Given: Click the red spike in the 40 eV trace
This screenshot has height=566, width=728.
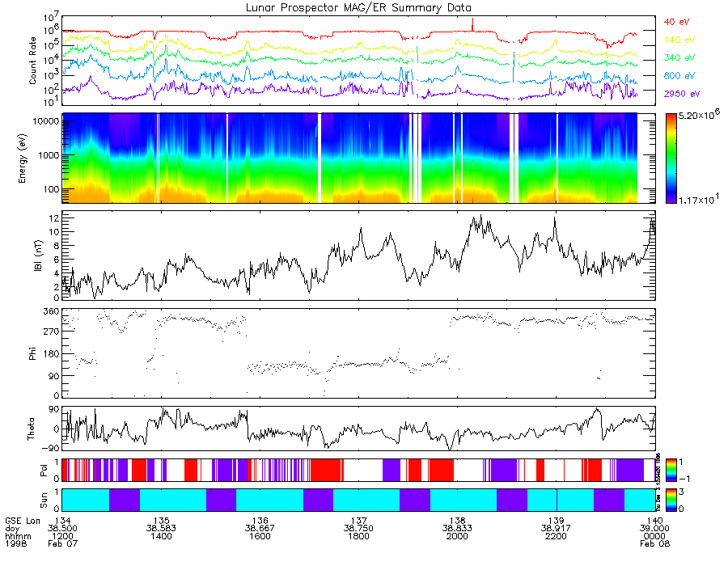Looking at the screenshot, I should point(472,23).
